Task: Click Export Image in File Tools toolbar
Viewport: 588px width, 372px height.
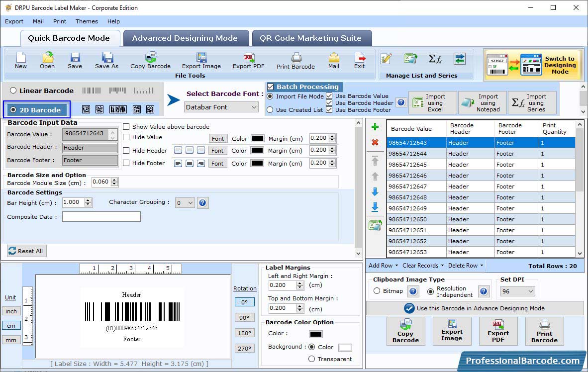Action: (201, 61)
